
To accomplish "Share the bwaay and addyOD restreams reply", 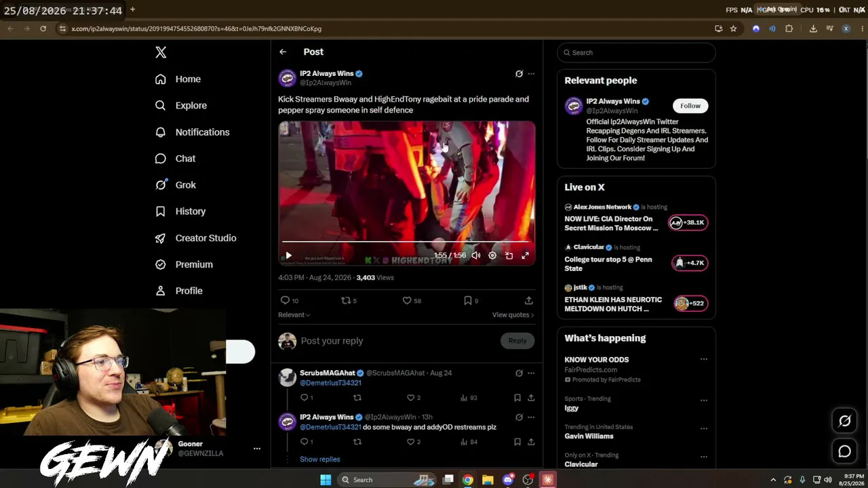I will tap(531, 442).
